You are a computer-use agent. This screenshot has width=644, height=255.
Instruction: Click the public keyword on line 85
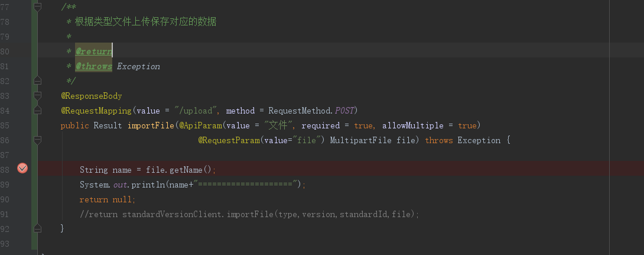click(75, 125)
